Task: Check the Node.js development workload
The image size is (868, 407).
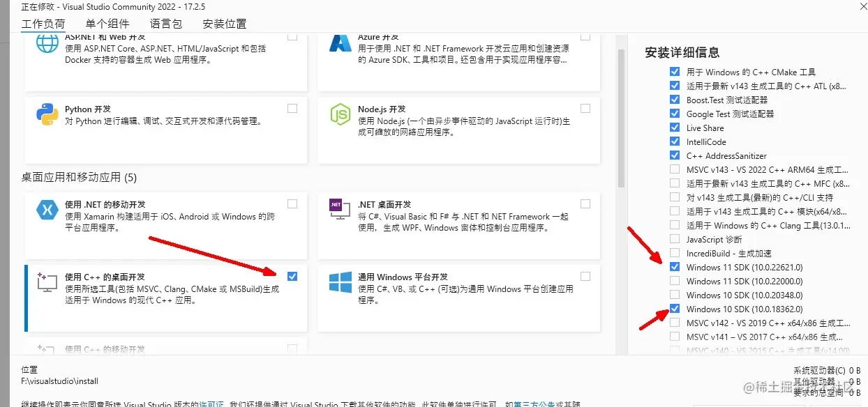Action: 585,109
